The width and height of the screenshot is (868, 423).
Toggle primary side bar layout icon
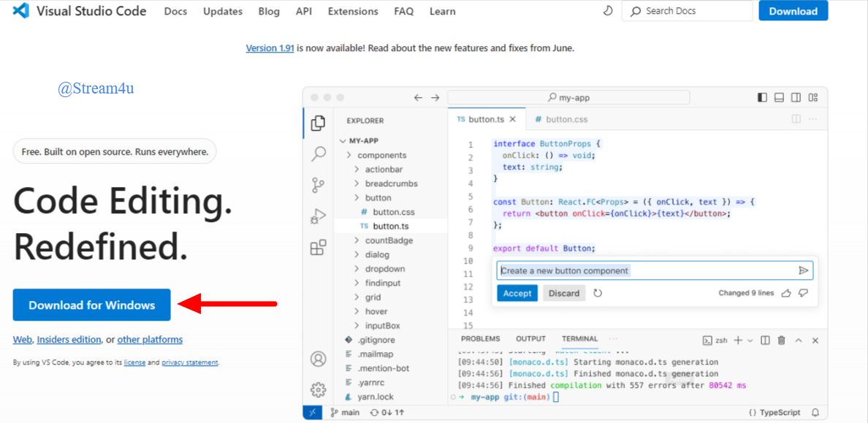tap(763, 97)
